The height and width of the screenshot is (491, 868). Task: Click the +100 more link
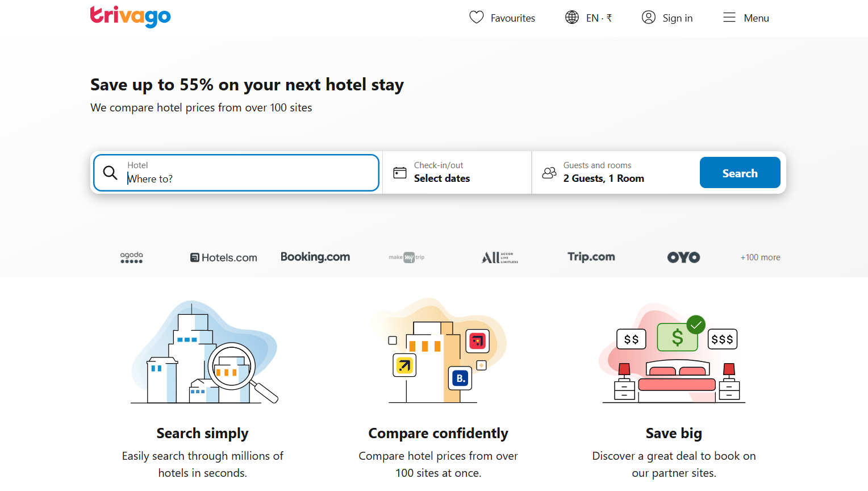(760, 257)
